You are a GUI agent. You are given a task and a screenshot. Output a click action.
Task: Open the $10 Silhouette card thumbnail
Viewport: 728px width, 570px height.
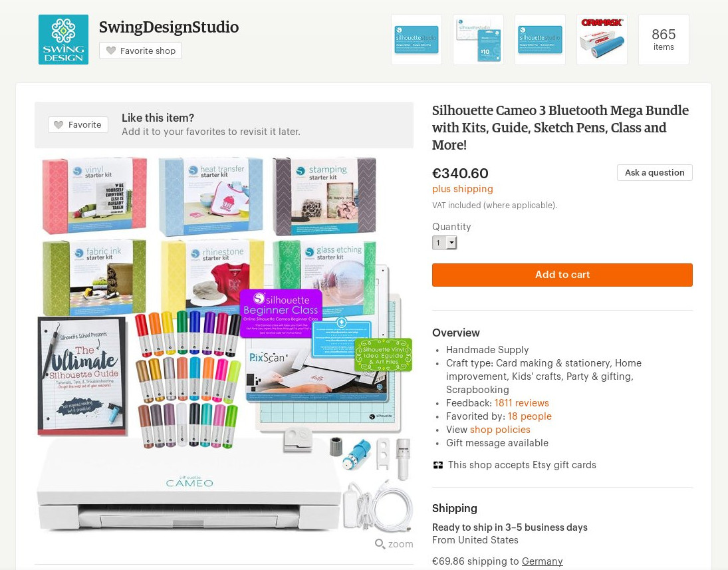point(478,39)
